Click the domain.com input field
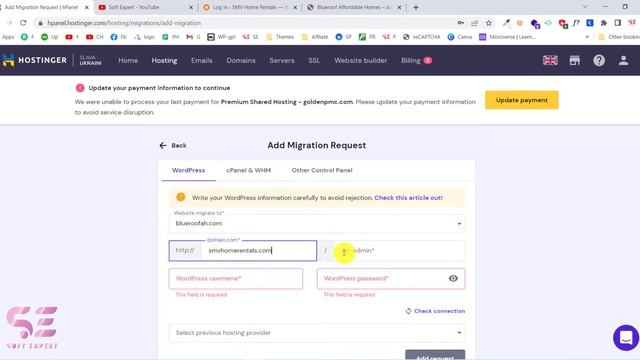This screenshot has width=640, height=360. click(259, 251)
